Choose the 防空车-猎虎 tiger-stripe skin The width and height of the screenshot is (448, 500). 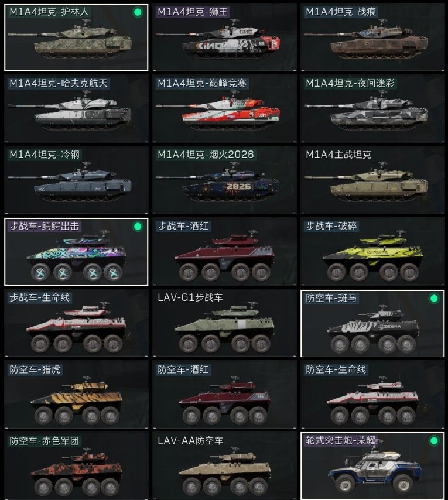[76, 395]
